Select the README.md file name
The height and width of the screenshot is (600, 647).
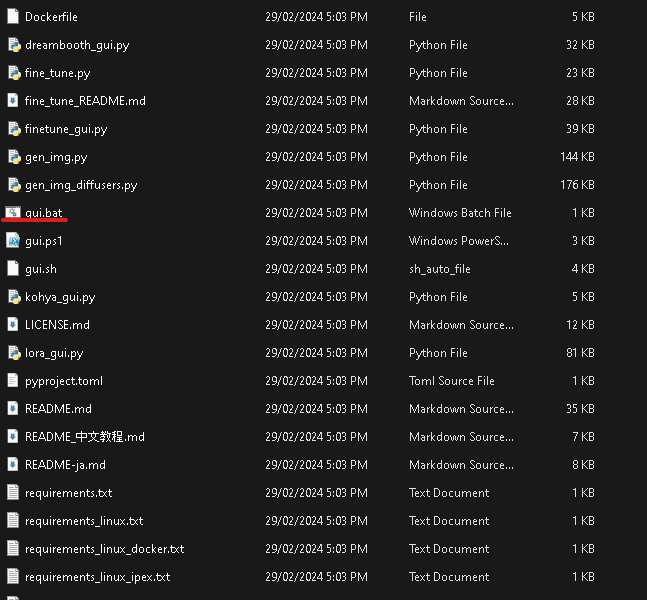pyautogui.click(x=58, y=409)
